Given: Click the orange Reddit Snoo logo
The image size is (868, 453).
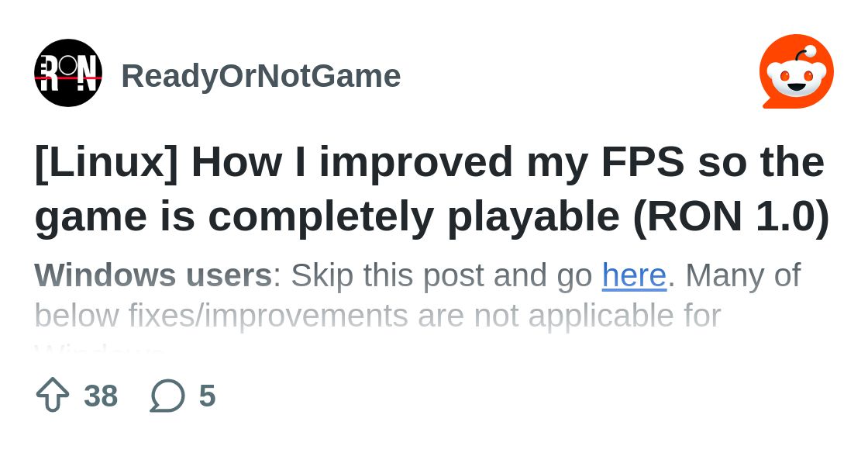Looking at the screenshot, I should pyautogui.click(x=796, y=72).
